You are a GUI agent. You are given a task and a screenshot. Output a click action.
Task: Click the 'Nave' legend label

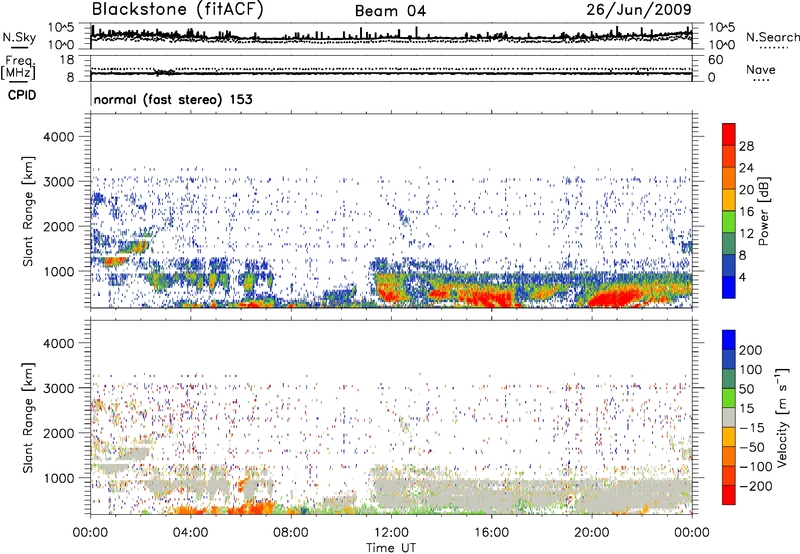click(761, 69)
